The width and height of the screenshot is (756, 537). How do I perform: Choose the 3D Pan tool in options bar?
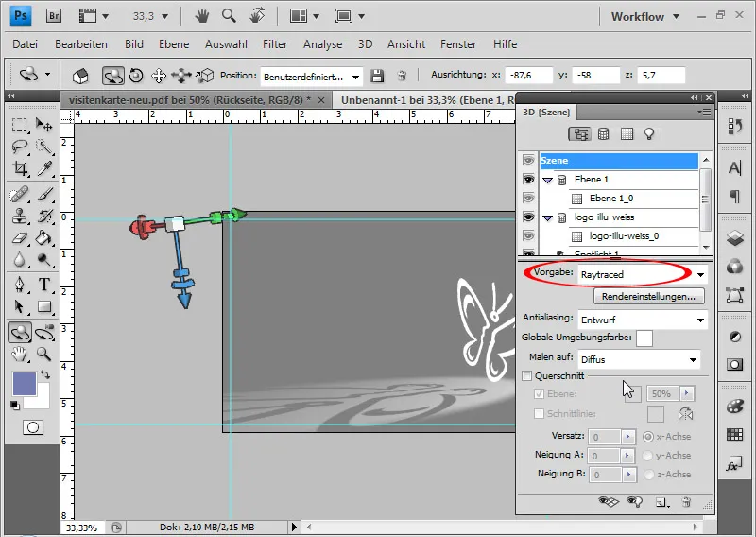click(x=159, y=76)
